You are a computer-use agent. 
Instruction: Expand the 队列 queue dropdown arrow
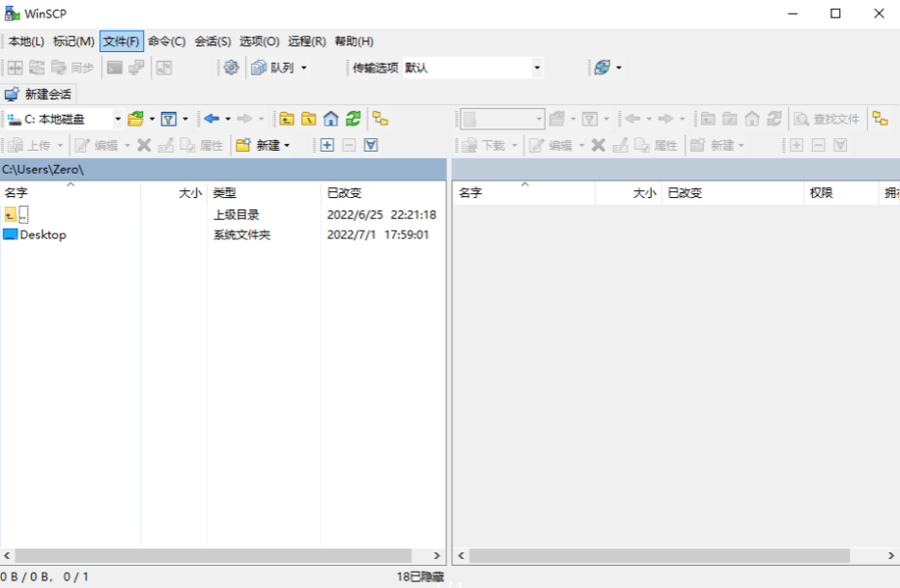pos(304,68)
